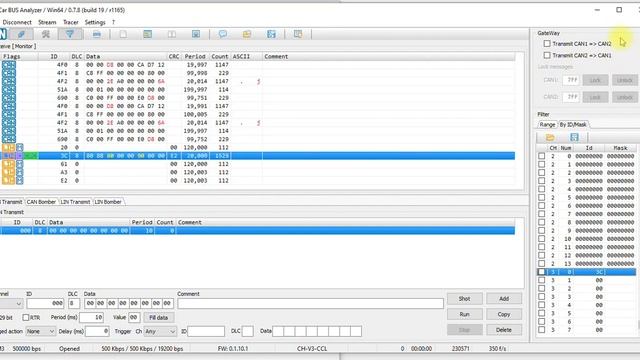The width and height of the screenshot is (640, 360).
Task: Click the Delete button
Action: click(504, 330)
